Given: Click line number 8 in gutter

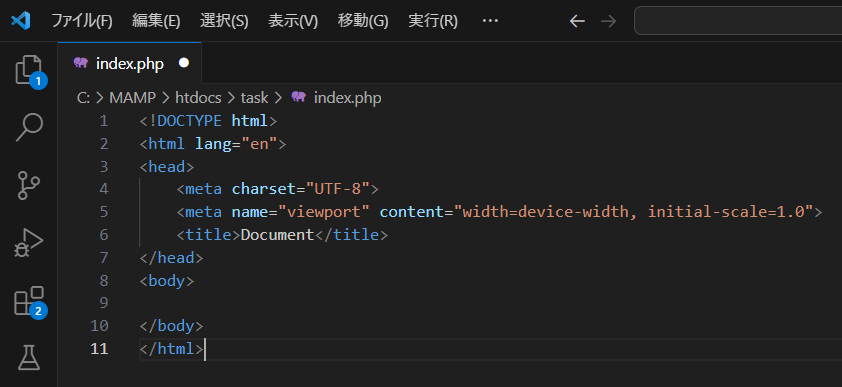Looking at the screenshot, I should coord(103,280).
